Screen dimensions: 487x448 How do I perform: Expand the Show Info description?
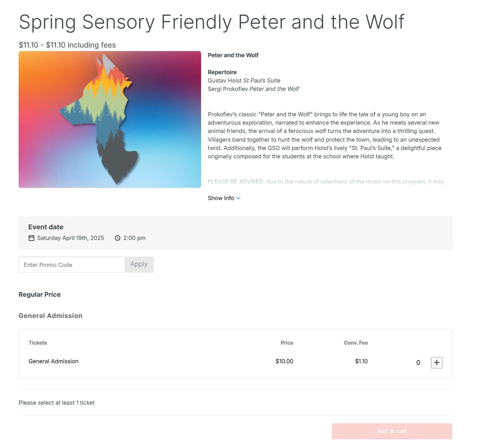point(221,198)
